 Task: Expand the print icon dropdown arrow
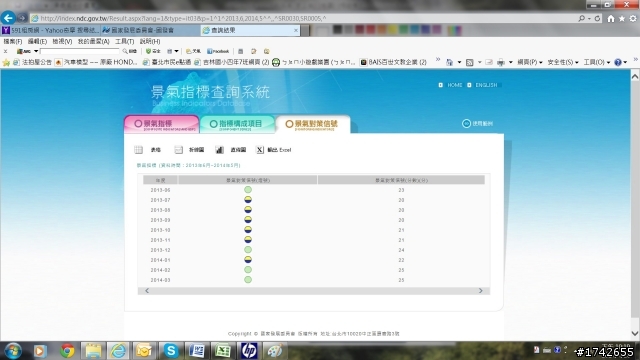[511, 63]
